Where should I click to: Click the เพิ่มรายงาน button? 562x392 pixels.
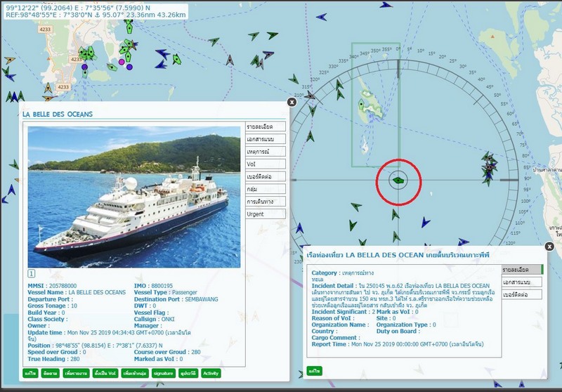[x=77, y=373]
